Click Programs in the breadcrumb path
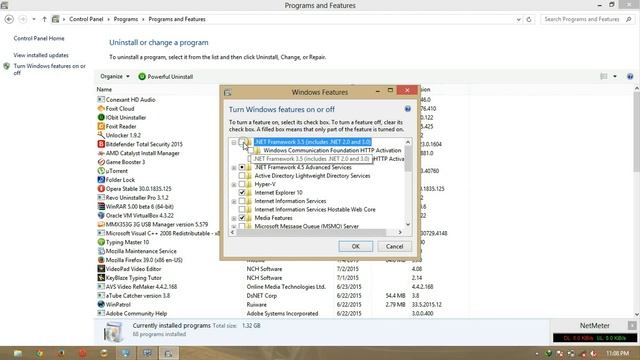640x360 pixels. tap(126, 19)
